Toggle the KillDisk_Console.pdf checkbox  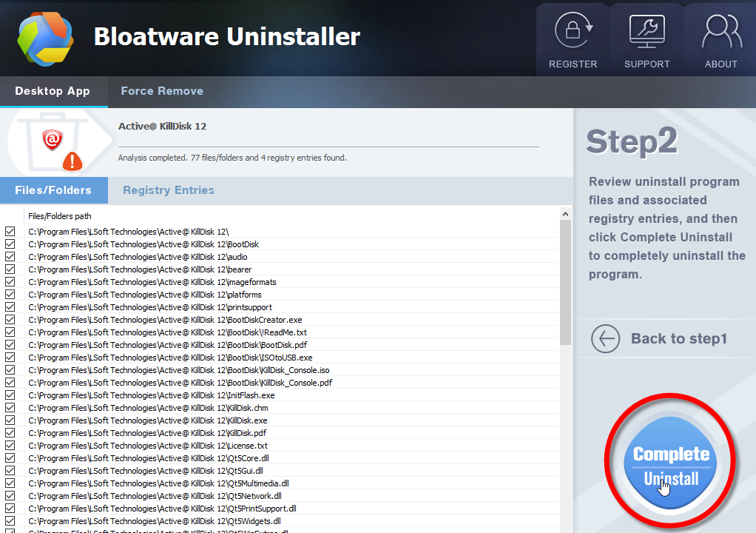point(10,383)
